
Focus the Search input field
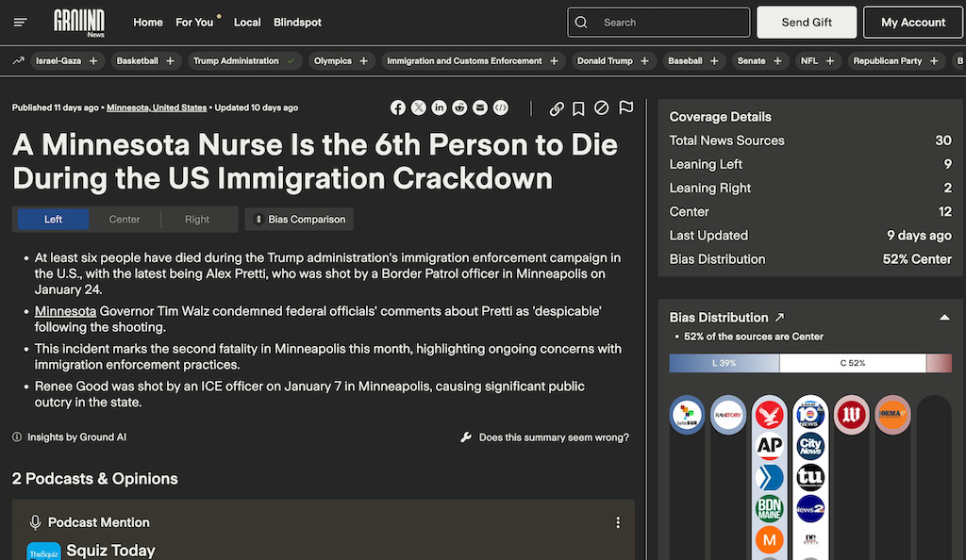point(658,22)
